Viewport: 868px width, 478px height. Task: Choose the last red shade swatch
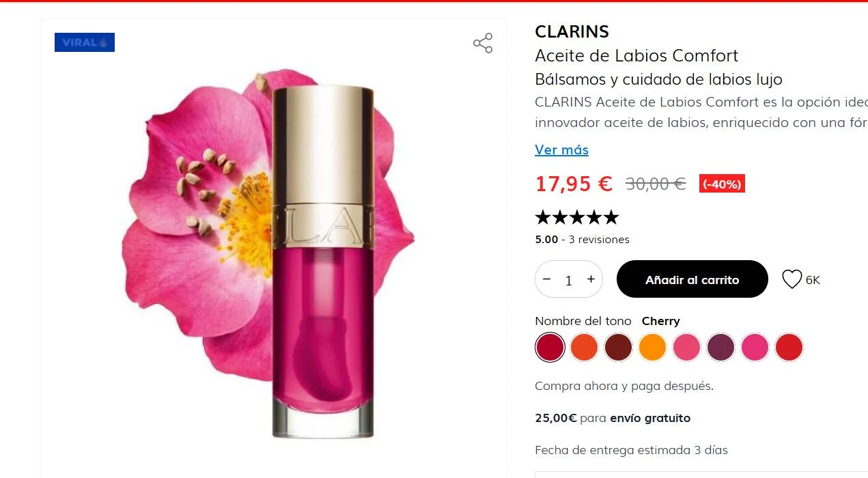point(789,348)
